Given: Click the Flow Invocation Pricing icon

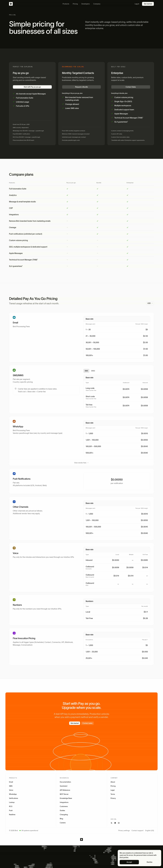Looking at the screenshot, I should pos(14,633).
